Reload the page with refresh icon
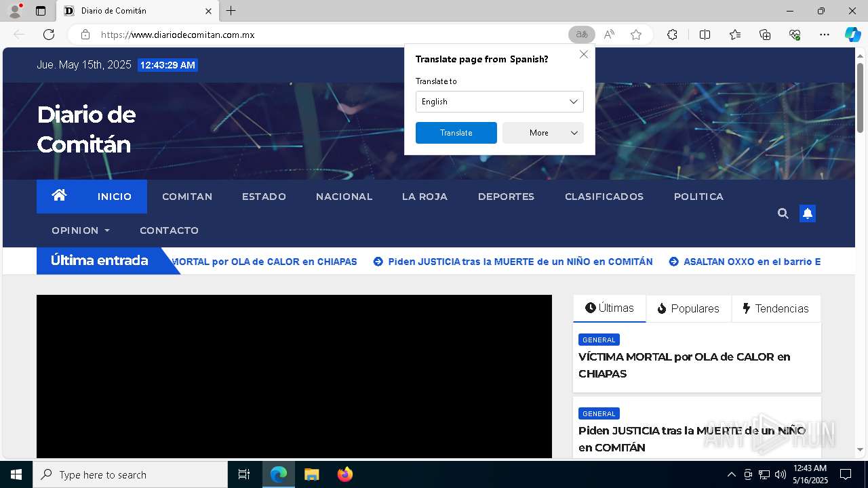Viewport: 868px width, 488px height. [49, 35]
